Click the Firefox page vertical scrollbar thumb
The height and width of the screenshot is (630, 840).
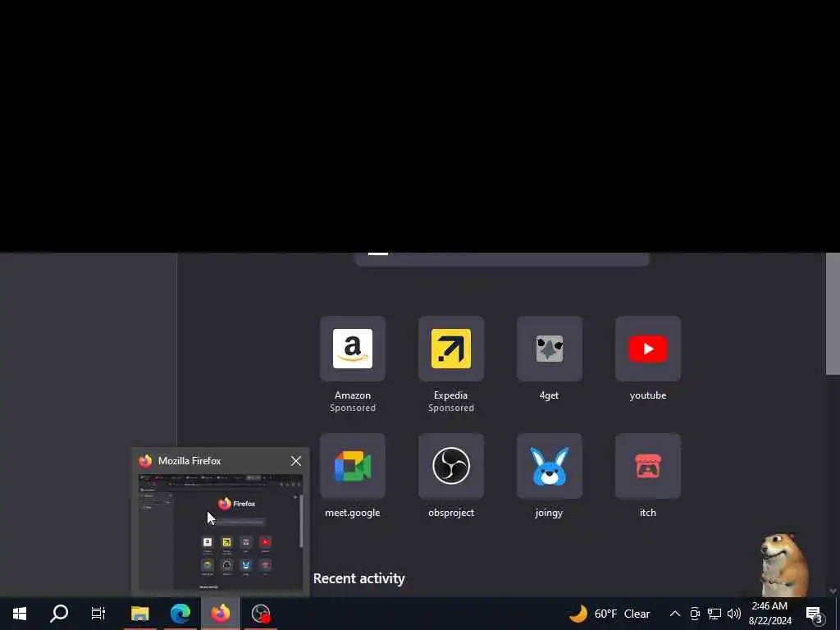pos(833,314)
